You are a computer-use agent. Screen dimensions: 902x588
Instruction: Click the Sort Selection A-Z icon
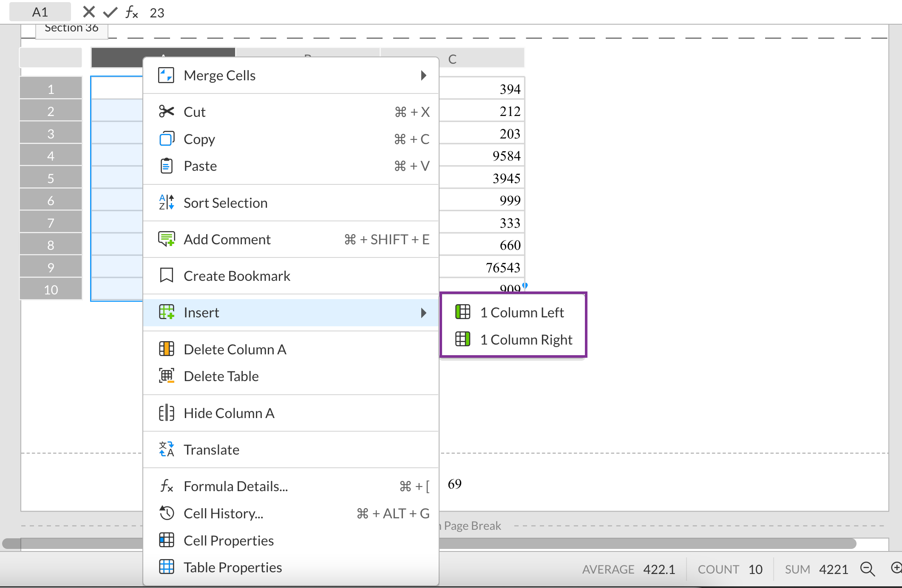click(x=166, y=203)
